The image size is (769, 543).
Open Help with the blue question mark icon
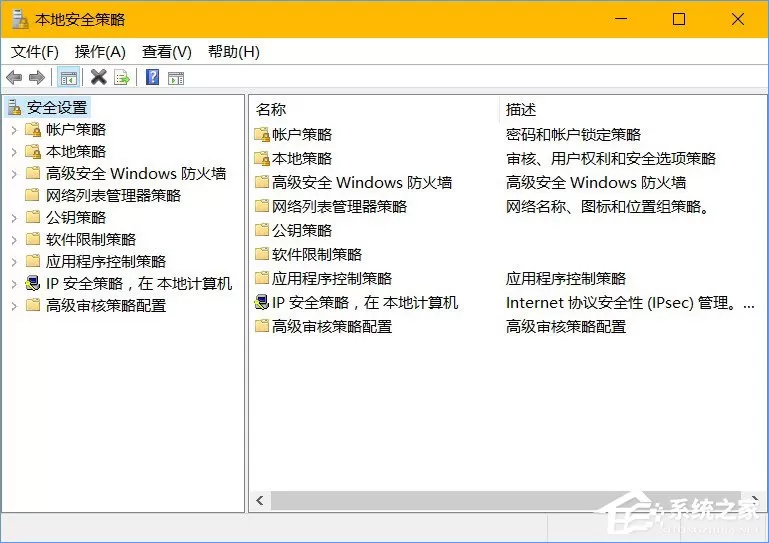[x=153, y=77]
